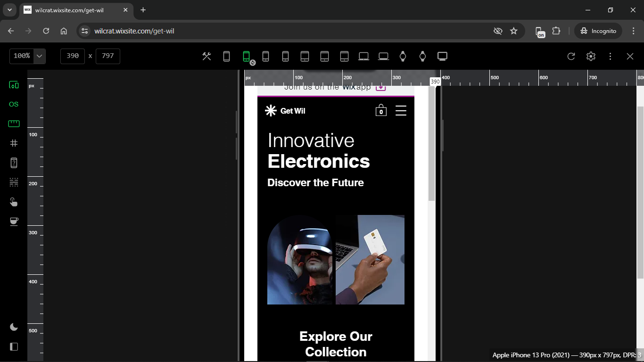
Task: Click the Incognito profile button
Action: point(598,31)
